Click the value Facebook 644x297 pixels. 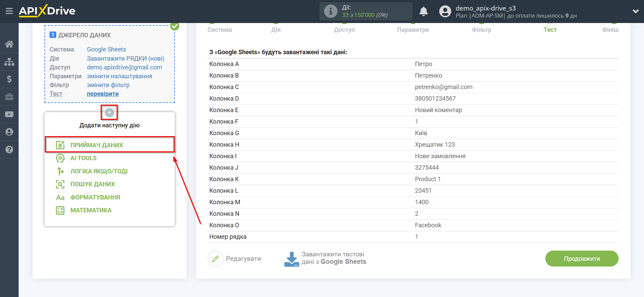428,225
